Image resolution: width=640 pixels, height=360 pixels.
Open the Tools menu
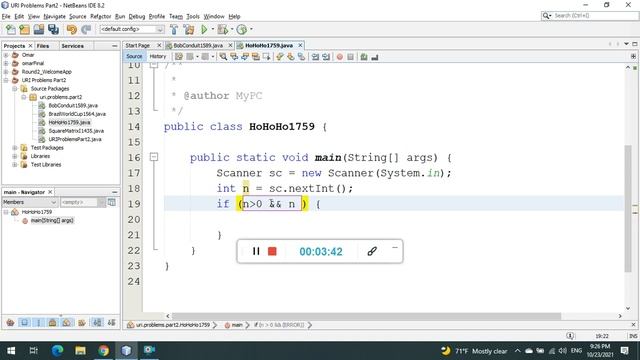coord(193,16)
